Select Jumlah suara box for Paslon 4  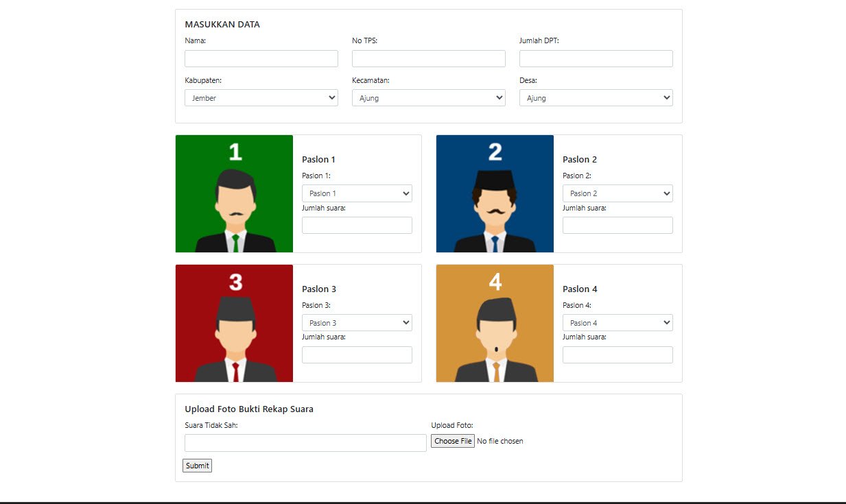pos(618,355)
